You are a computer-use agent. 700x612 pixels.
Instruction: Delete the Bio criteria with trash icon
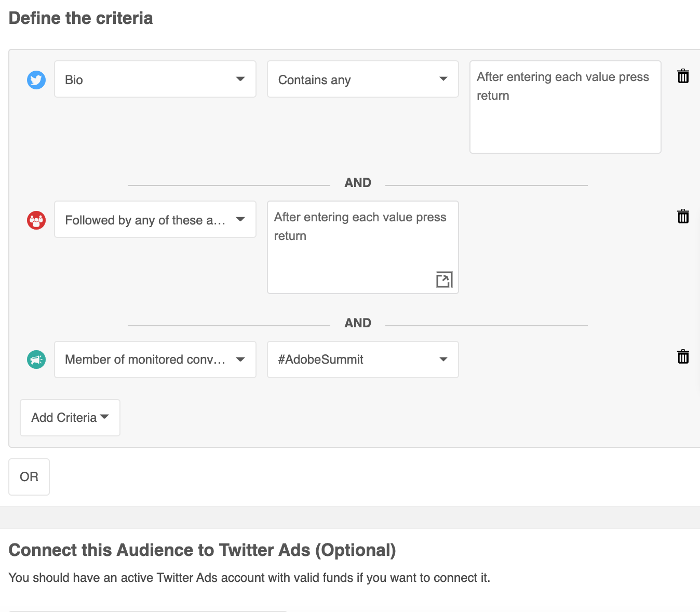tap(683, 76)
